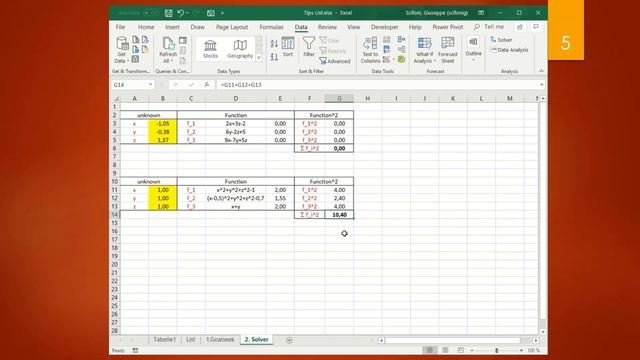Click the row 14 header
This screenshot has width=640, height=360.
click(x=115, y=215)
